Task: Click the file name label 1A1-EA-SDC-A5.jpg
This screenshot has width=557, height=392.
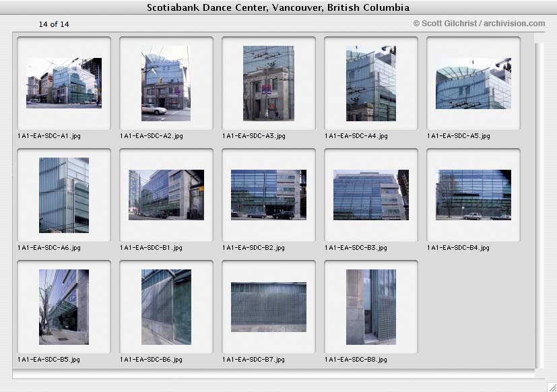Action: [x=458, y=136]
